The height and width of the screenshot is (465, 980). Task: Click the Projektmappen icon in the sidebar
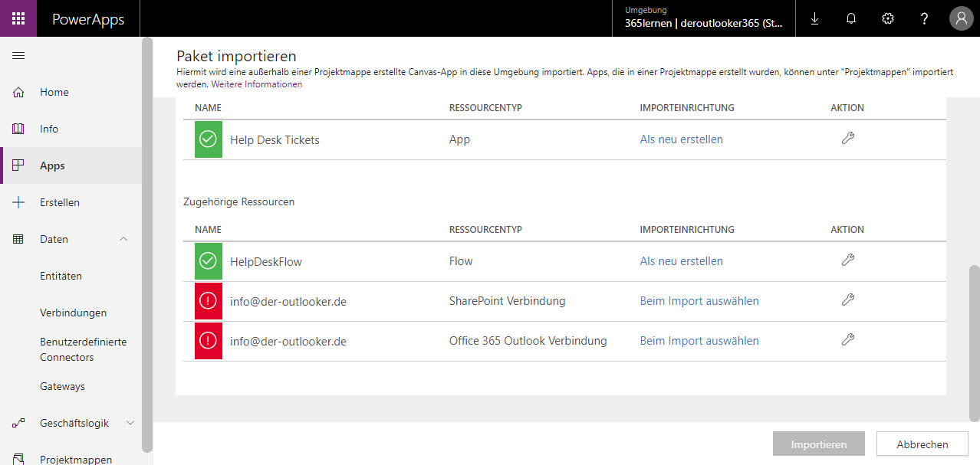click(19, 460)
